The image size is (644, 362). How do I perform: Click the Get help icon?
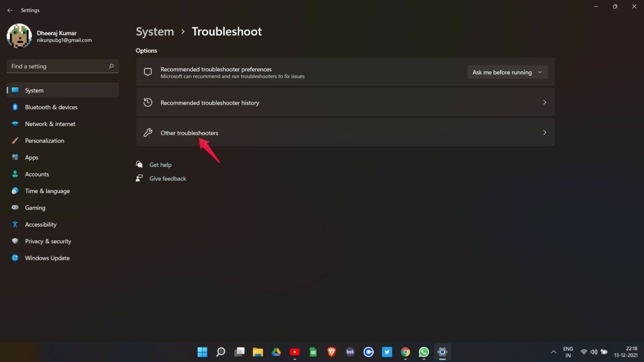click(139, 165)
